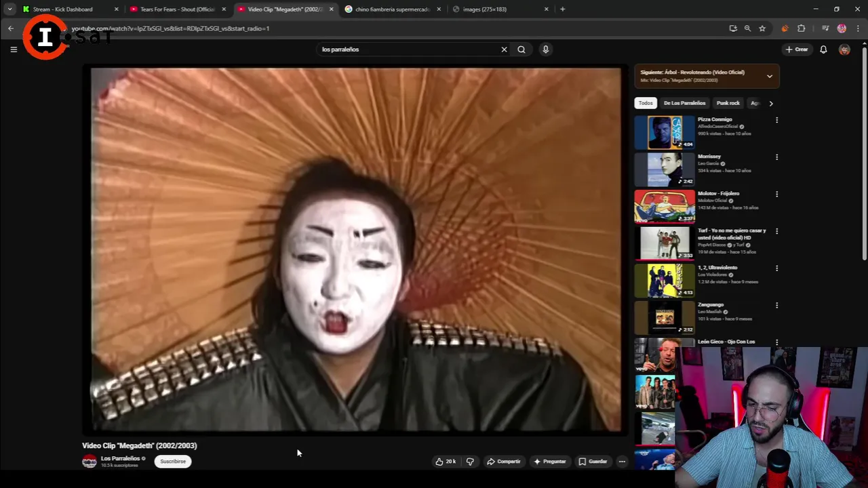
Task: Open the browser extensions puzzle icon
Action: tap(802, 28)
